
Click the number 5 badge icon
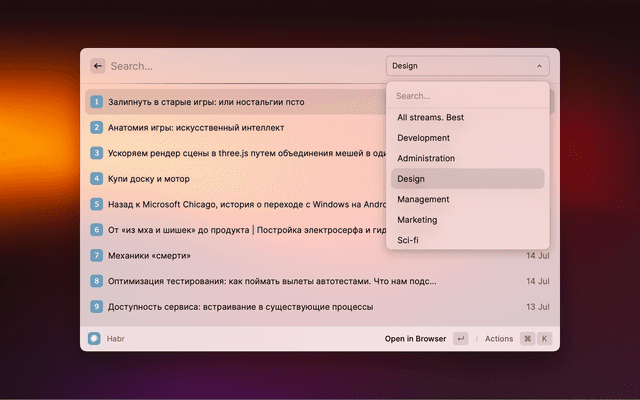[97, 204]
